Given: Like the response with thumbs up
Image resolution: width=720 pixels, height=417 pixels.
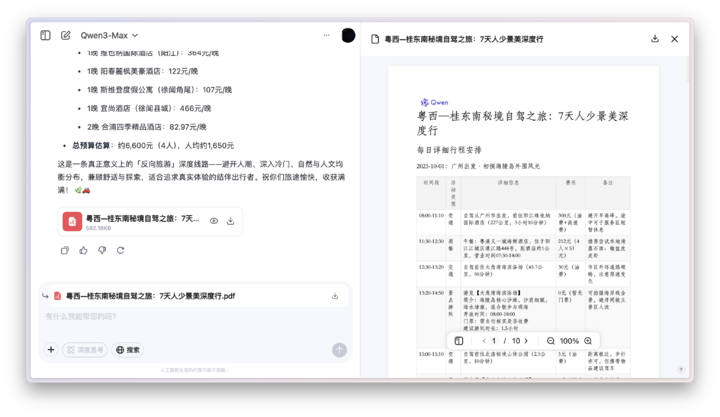Looking at the screenshot, I should (83, 250).
